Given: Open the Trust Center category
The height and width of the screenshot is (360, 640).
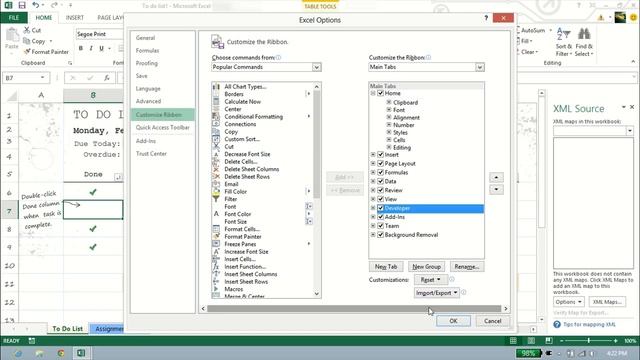Looking at the screenshot, I should (x=151, y=154).
